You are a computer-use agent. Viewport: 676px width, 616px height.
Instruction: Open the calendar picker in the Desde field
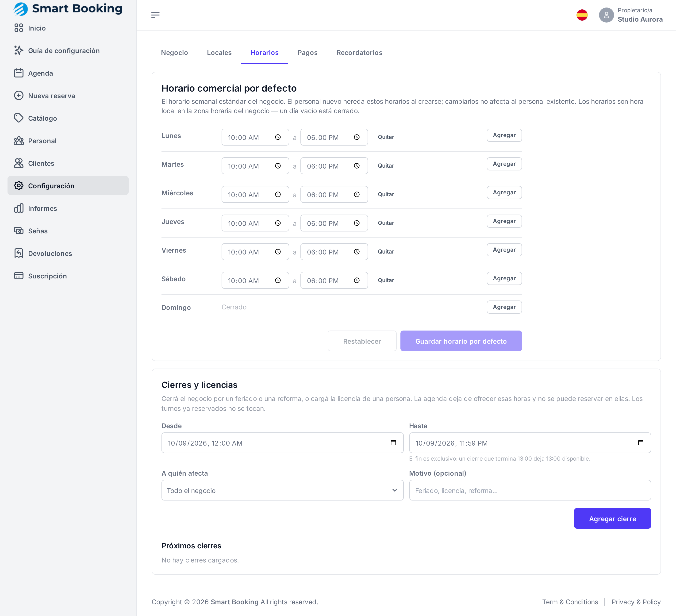click(x=393, y=443)
